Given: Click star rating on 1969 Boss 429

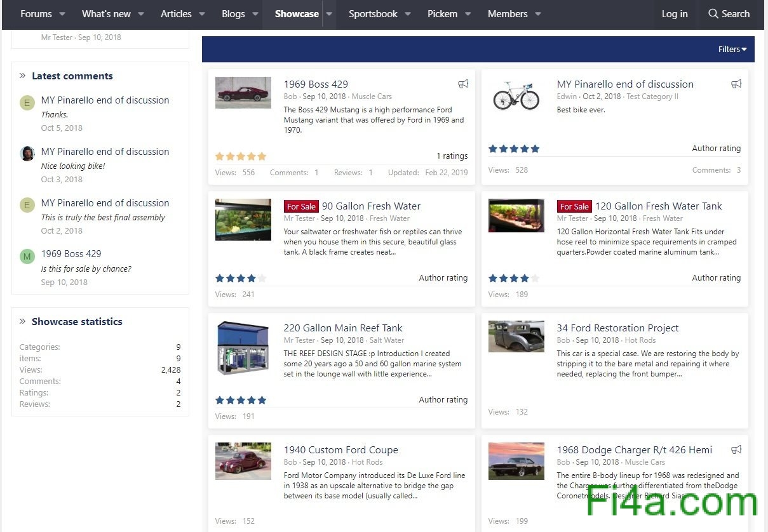Looking at the screenshot, I should pos(241,156).
